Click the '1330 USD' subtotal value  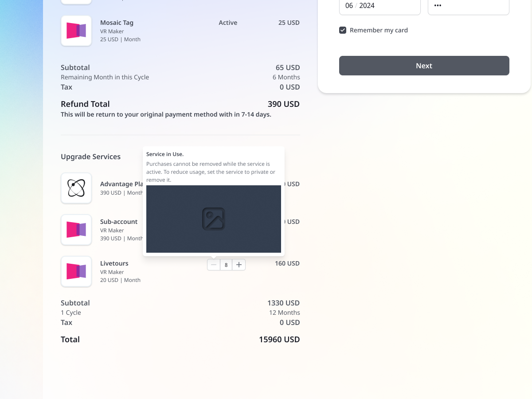284,303
